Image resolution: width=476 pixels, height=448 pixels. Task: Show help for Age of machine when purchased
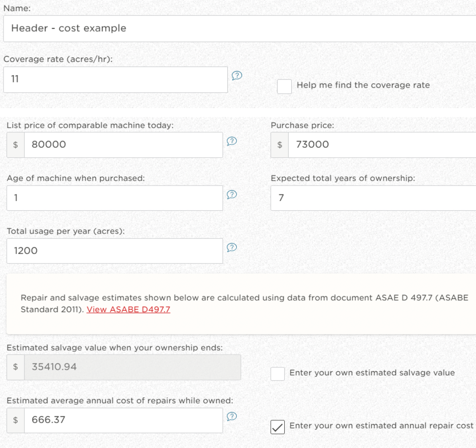[x=231, y=194]
